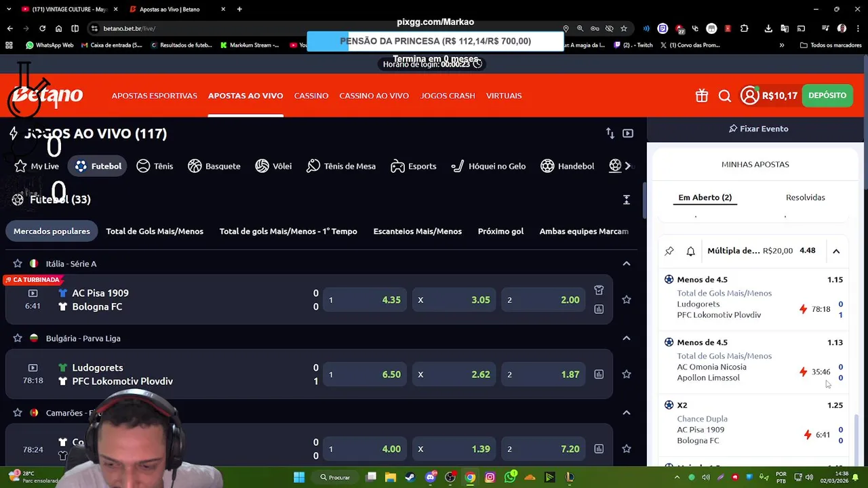Viewport: 868px width, 488px height.
Task: Favorite the Camarões match at 78:24
Action: (627, 449)
